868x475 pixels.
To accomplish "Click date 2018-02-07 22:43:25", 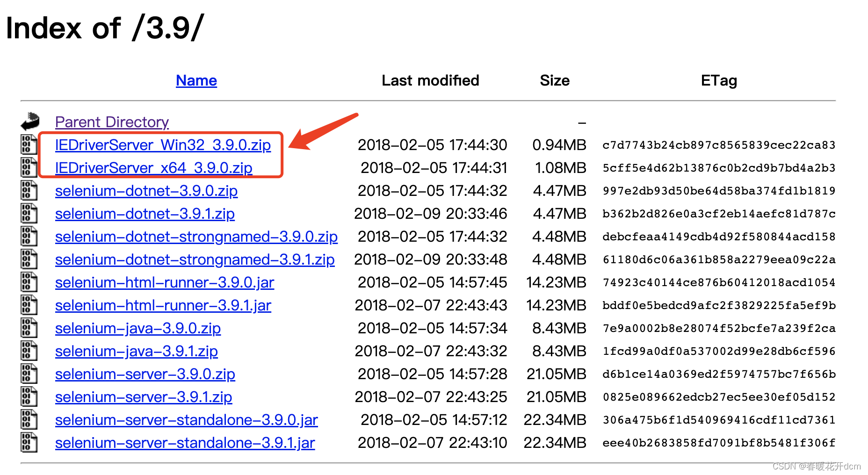I will (x=431, y=397).
